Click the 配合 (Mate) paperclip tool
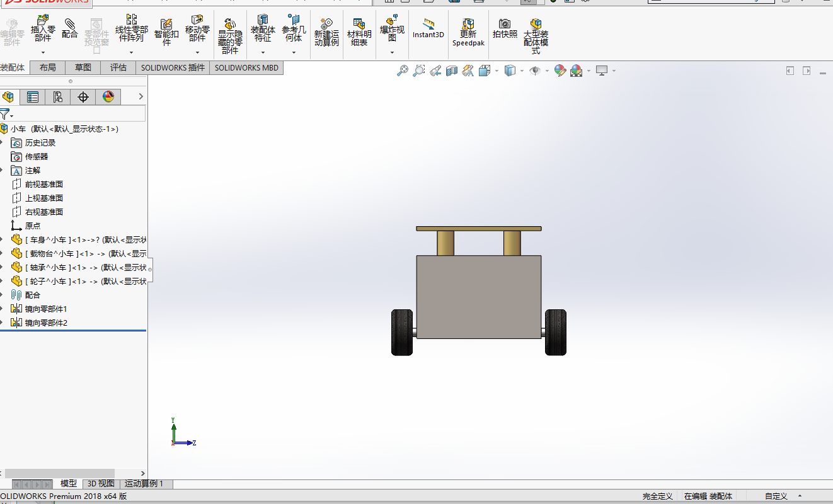 (70, 28)
